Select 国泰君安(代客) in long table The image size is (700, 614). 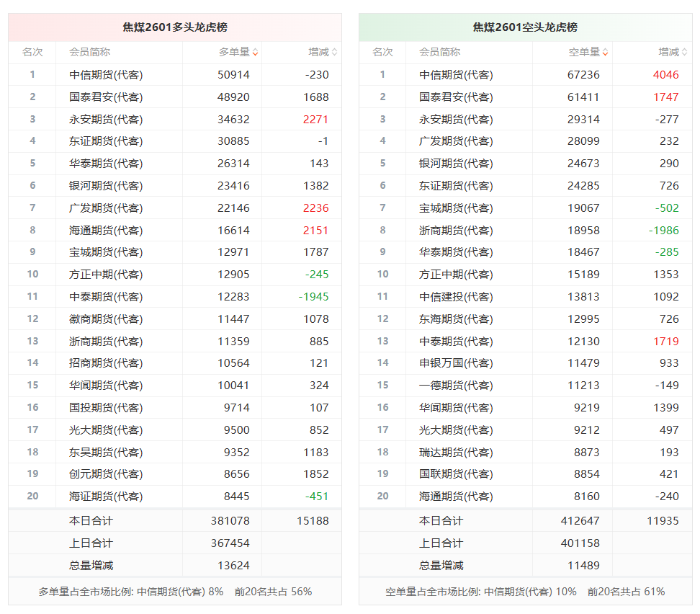click(106, 97)
